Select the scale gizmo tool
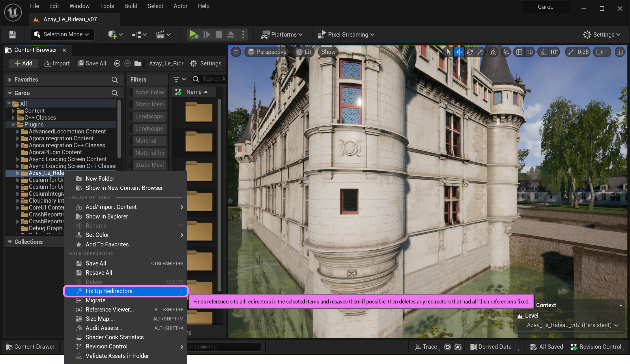Screen dimensions: 630x364 480,52
